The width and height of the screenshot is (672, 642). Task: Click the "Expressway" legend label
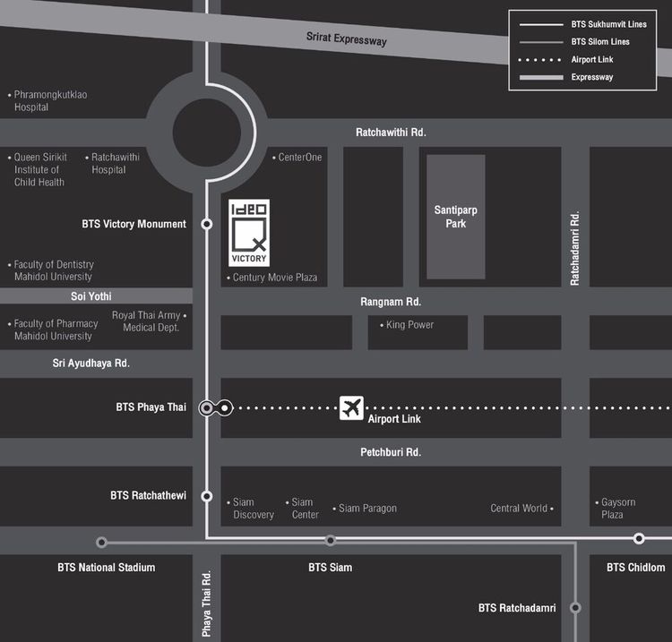pyautogui.click(x=592, y=77)
